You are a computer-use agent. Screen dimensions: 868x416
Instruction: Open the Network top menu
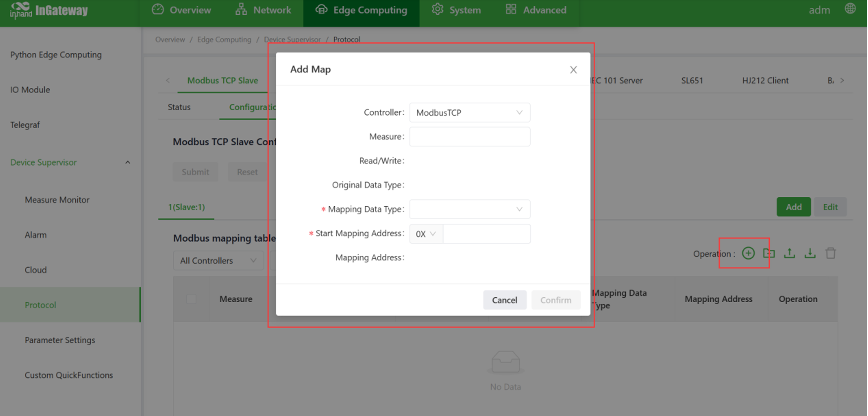tap(263, 10)
